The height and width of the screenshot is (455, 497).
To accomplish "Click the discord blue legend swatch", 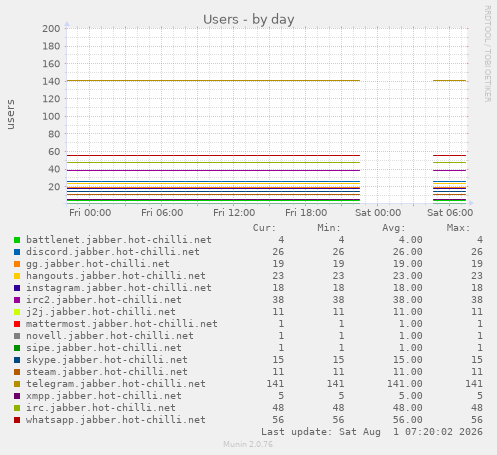I will click(x=17, y=252).
